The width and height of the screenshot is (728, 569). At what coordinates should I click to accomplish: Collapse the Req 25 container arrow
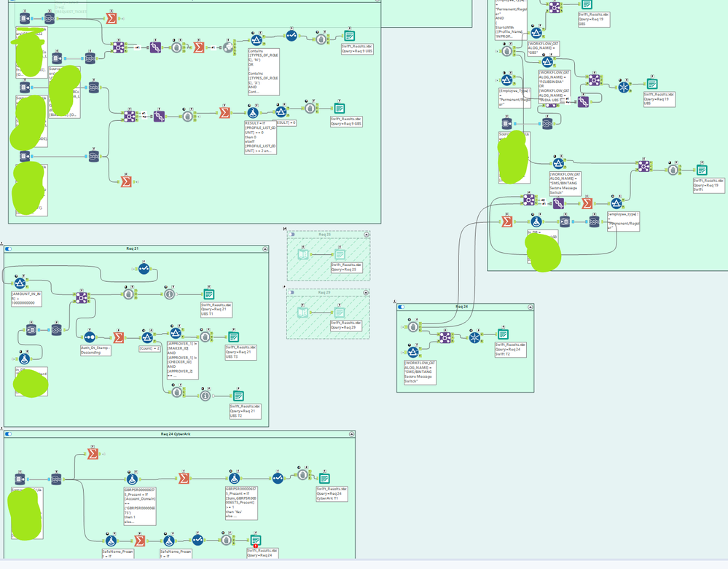[x=365, y=235]
